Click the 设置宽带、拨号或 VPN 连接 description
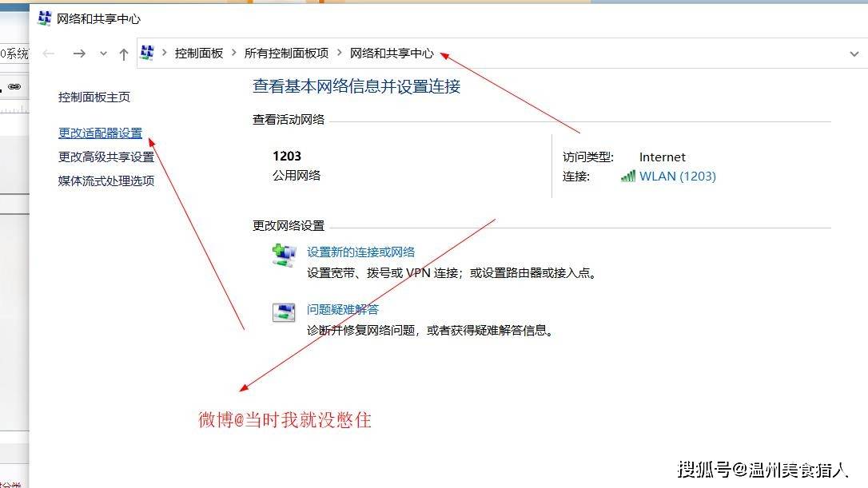 point(452,273)
